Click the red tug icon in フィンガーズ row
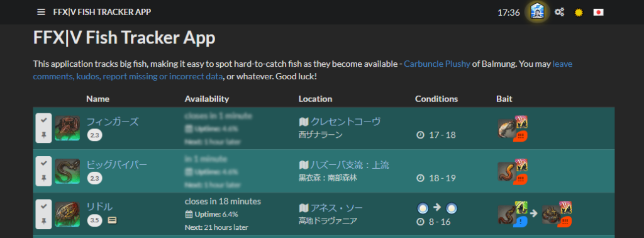 pos(521,136)
